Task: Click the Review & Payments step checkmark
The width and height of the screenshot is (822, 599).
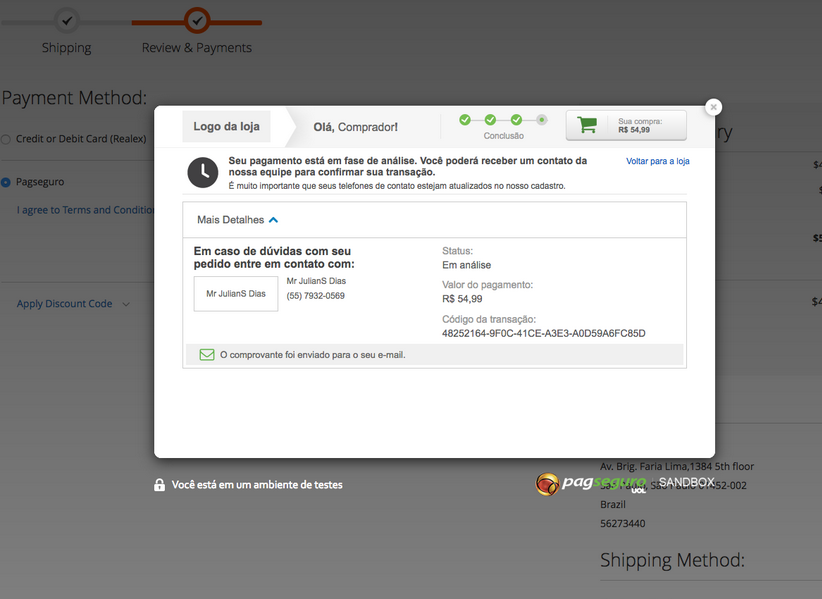Action: coord(197,21)
